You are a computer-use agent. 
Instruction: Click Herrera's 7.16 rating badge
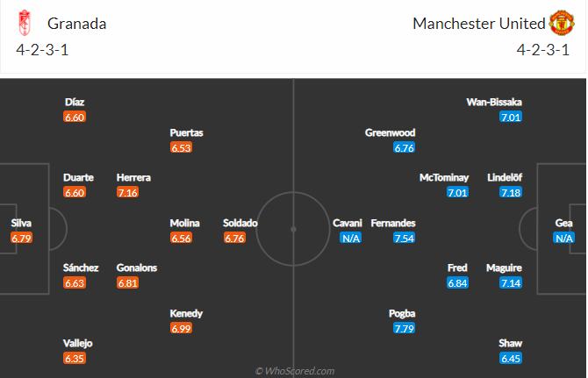point(127,192)
